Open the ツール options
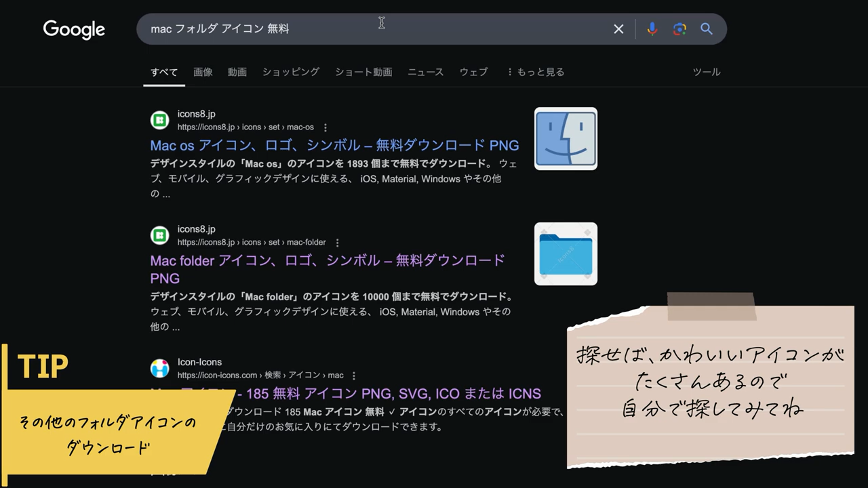Viewport: 868px width, 488px height. (x=707, y=72)
